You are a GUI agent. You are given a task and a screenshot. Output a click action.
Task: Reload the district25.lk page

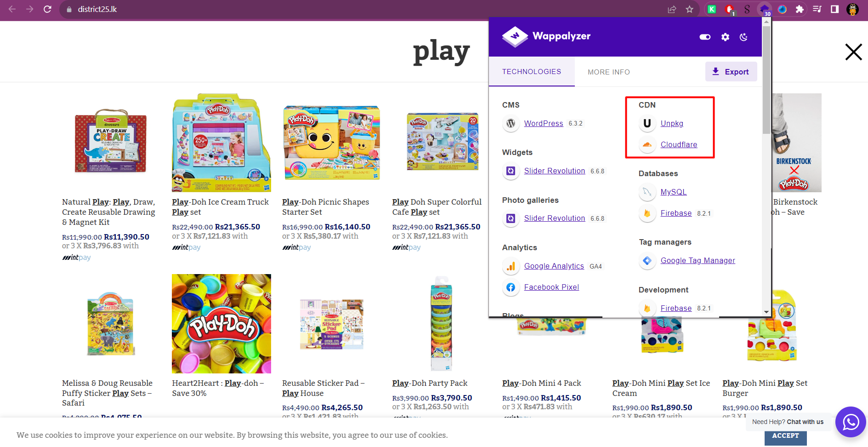(x=47, y=9)
